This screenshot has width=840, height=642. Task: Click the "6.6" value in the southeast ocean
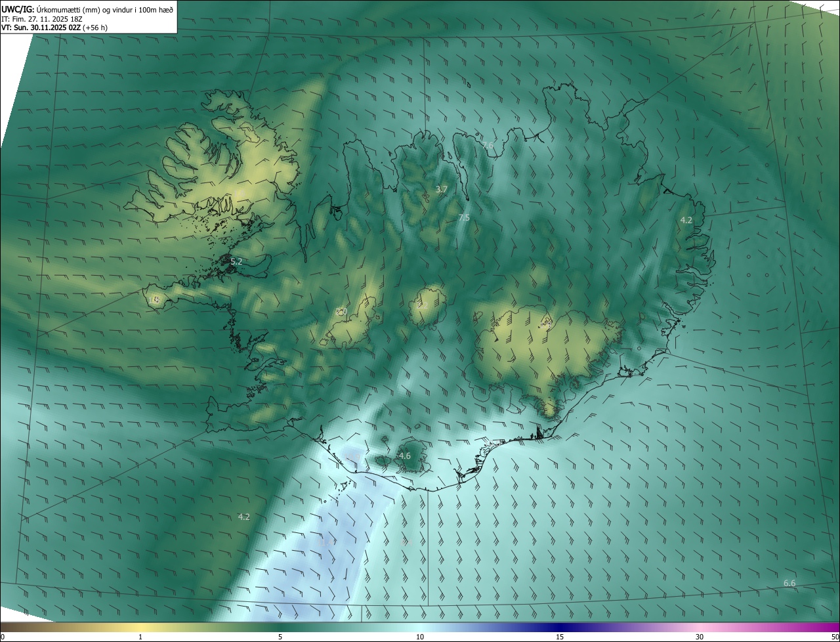(x=789, y=583)
